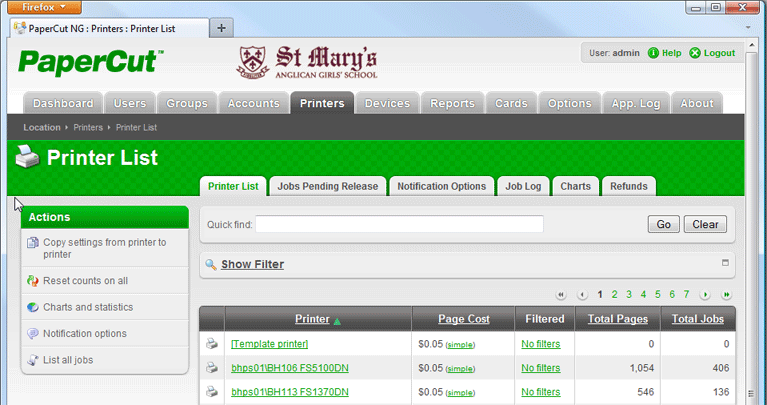This screenshot has width=767, height=405.
Task: Open the About tab
Action: [697, 103]
